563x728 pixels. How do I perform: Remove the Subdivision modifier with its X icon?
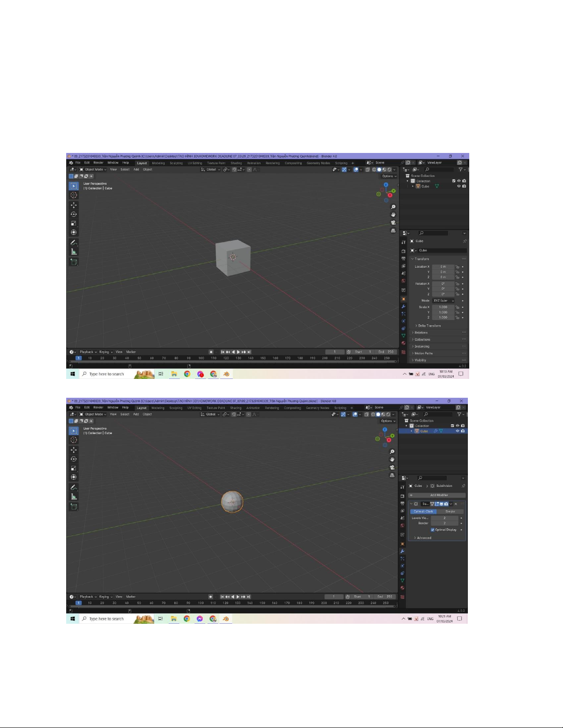(x=456, y=504)
